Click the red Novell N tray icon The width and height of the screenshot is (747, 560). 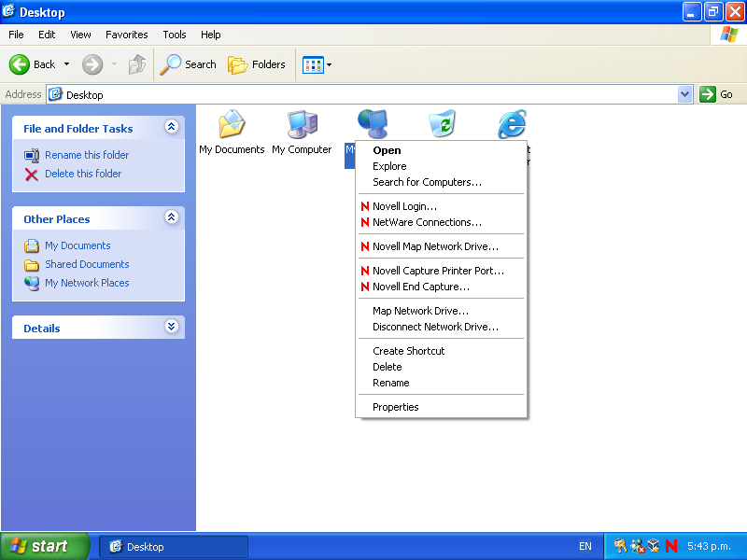pyautogui.click(x=671, y=546)
